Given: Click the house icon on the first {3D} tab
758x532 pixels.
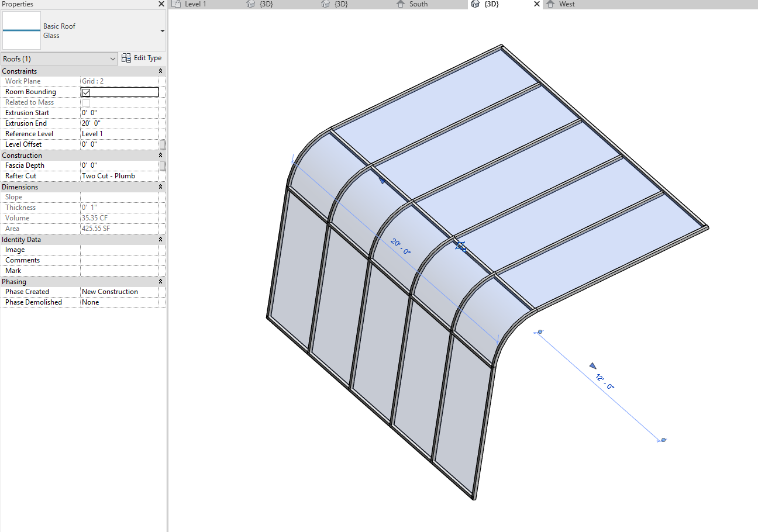Looking at the screenshot, I should 250,4.
